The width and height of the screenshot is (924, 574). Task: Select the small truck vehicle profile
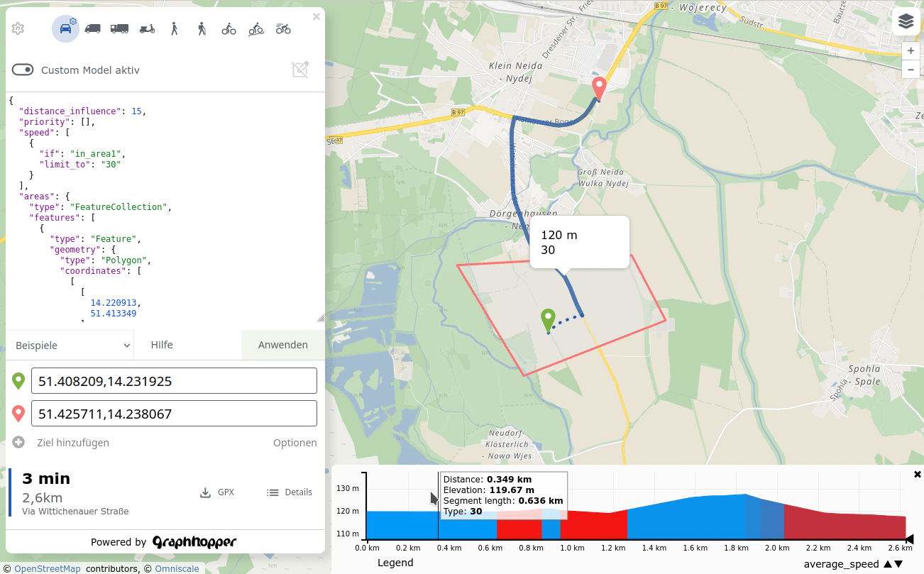point(92,29)
